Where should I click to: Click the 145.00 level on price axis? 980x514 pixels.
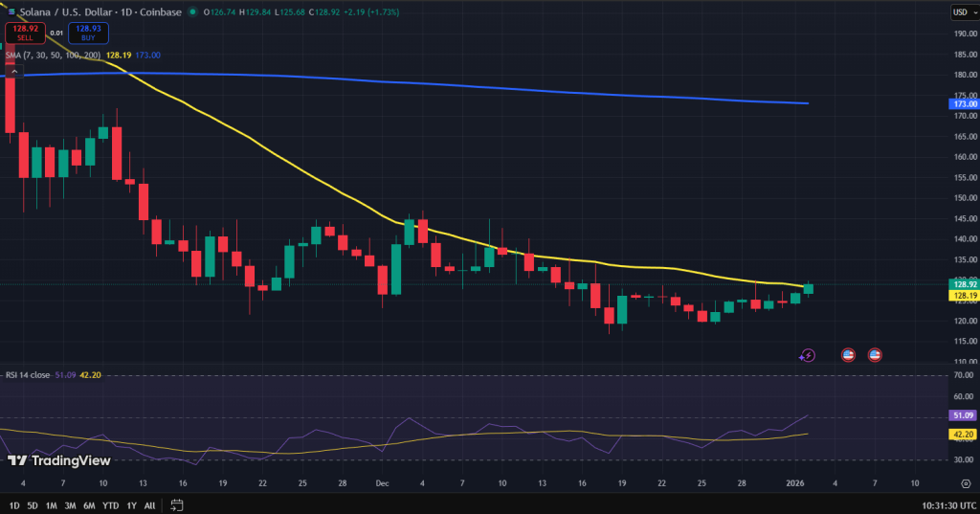point(965,218)
